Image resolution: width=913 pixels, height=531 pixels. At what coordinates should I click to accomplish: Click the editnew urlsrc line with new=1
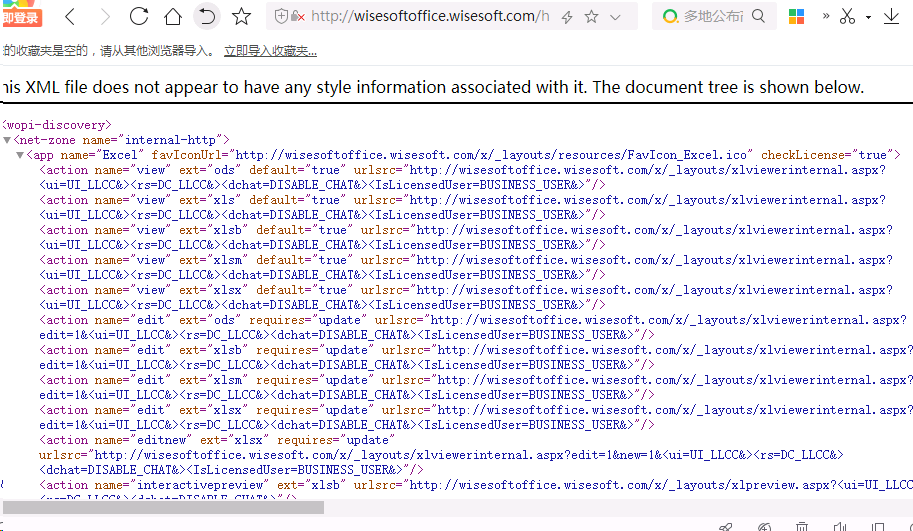pyautogui.click(x=441, y=455)
